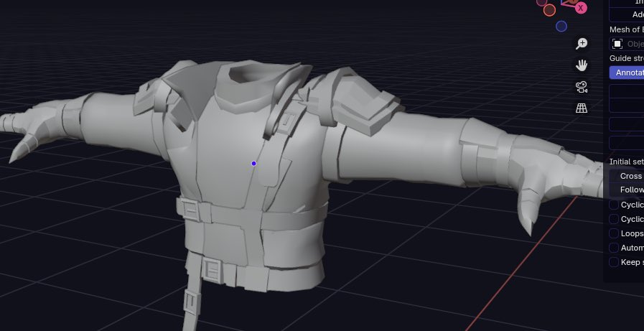
Task: Click the Cross initial settings field
Action: pos(627,176)
